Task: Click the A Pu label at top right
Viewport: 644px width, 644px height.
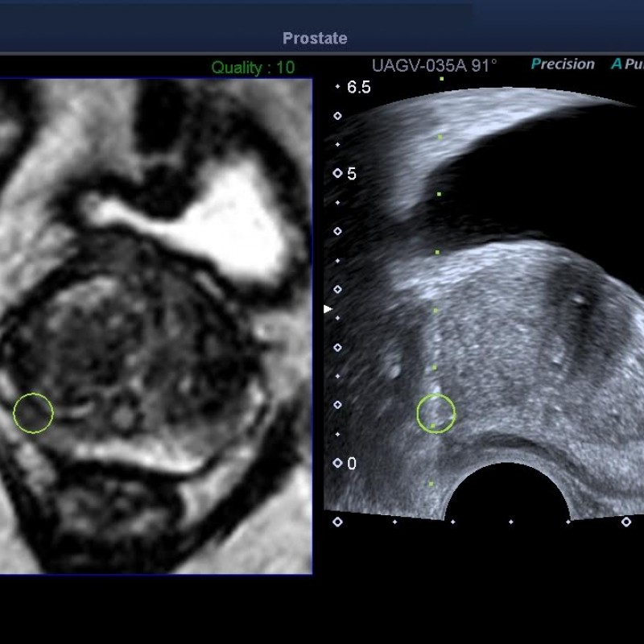Action: click(x=627, y=64)
